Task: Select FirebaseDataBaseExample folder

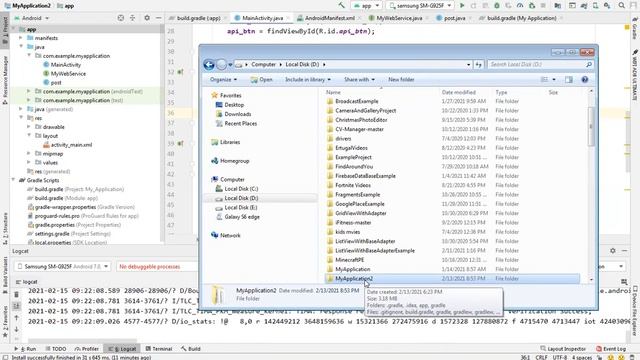Action: point(365,176)
